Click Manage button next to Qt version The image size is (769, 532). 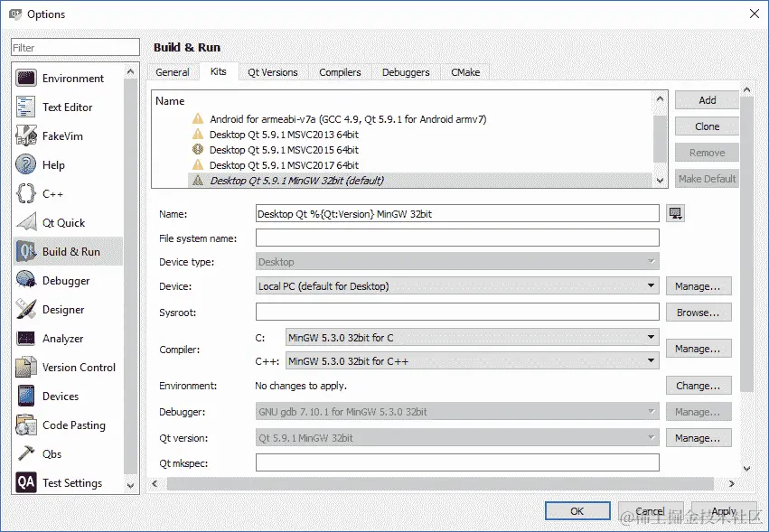coord(699,438)
